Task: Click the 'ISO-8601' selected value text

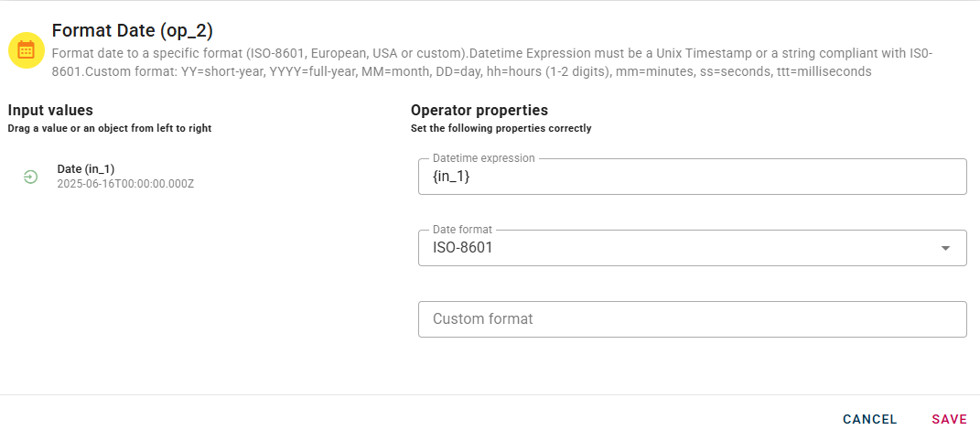Action: (x=463, y=248)
